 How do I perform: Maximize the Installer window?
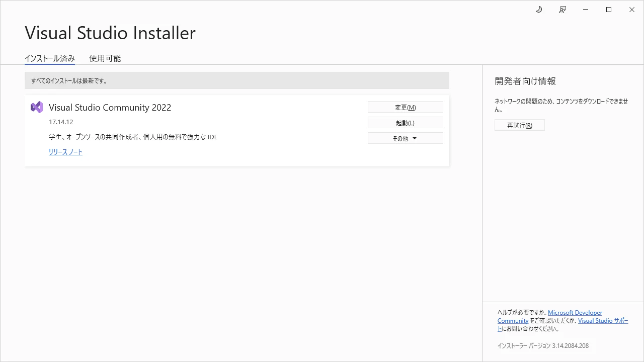tap(609, 10)
